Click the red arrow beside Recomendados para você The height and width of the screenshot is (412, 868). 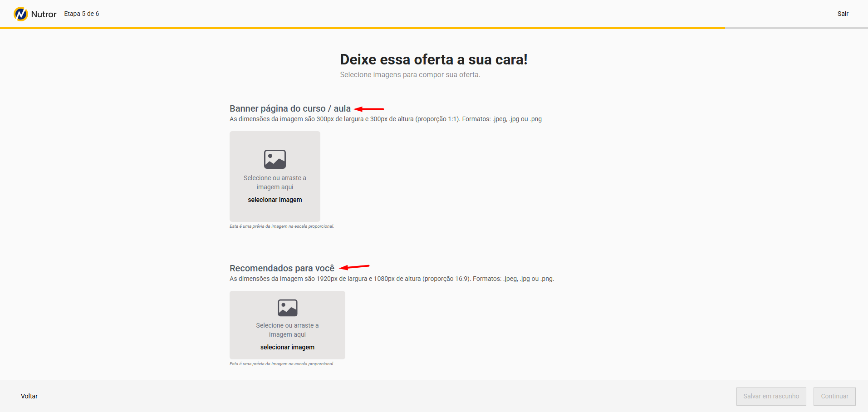point(354,267)
